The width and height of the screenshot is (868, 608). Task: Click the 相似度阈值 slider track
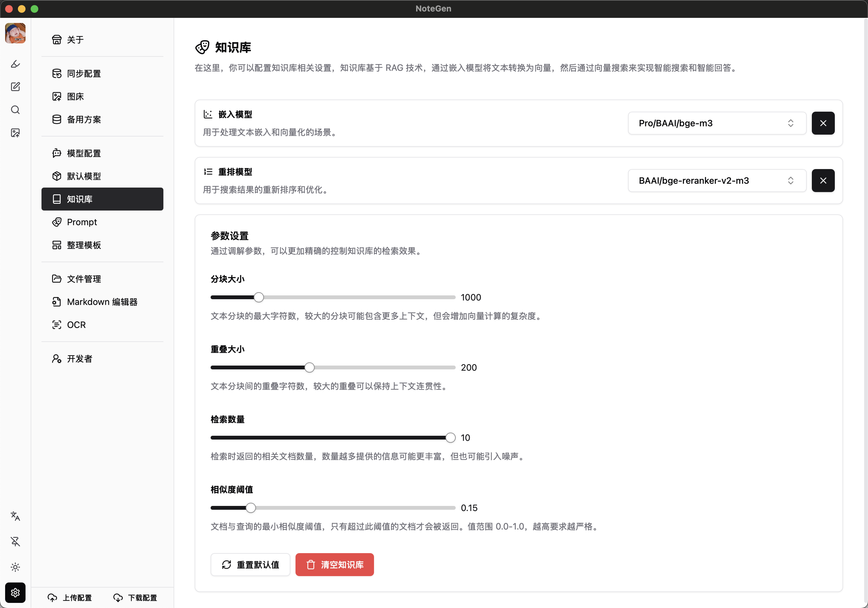click(x=333, y=508)
